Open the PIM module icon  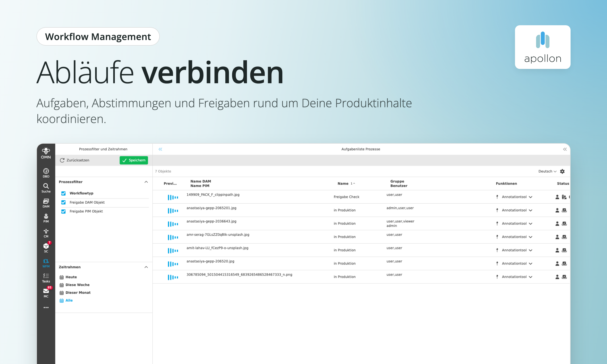(x=46, y=218)
